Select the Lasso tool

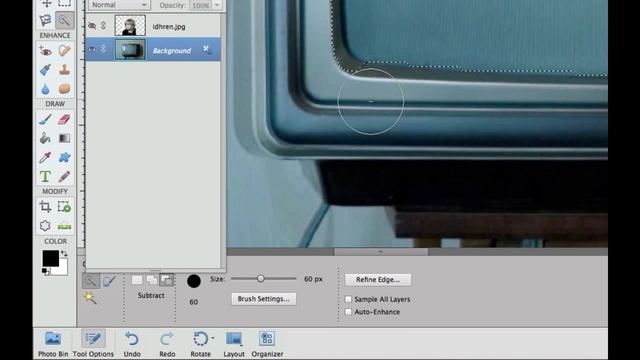(x=46, y=20)
